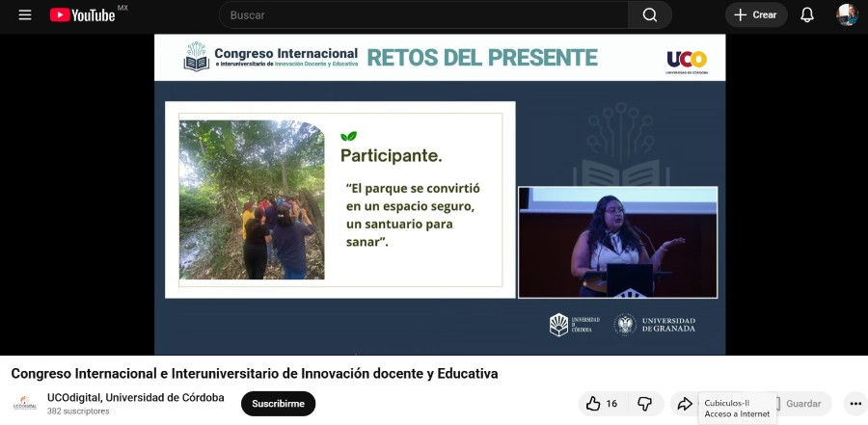This screenshot has width=868, height=425.
Task: Like the video with thumbs up
Action: (602, 404)
